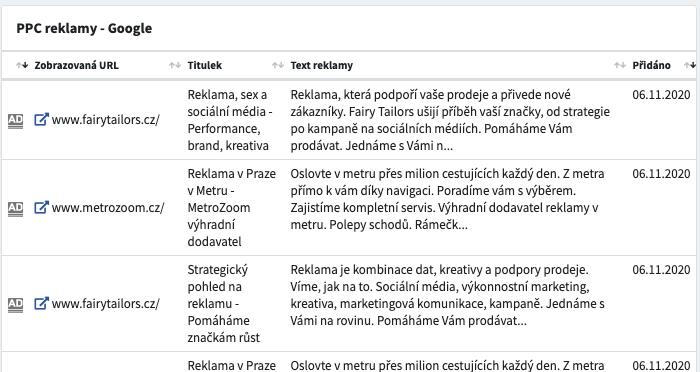Open external link icon in Strategický pohled row
The height and width of the screenshot is (372, 700).
[41, 304]
